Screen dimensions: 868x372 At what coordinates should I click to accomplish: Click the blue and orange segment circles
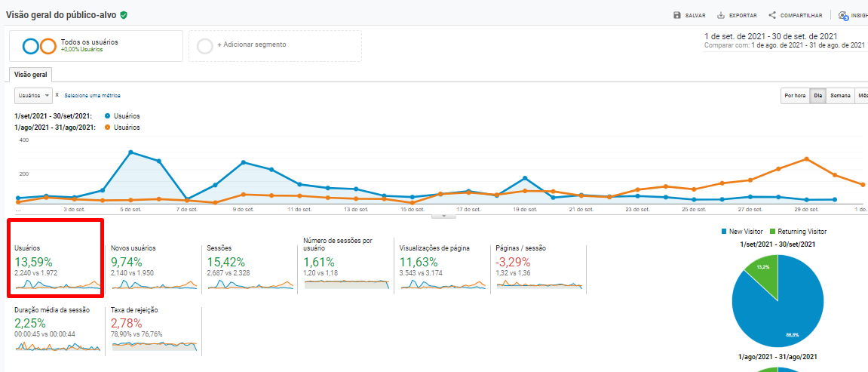[39, 46]
